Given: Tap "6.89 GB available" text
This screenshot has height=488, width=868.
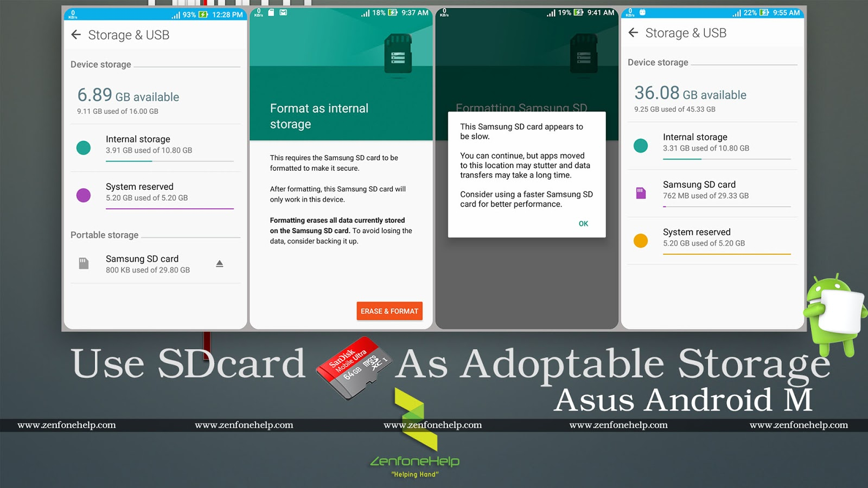Looking at the screenshot, I should pos(128,95).
